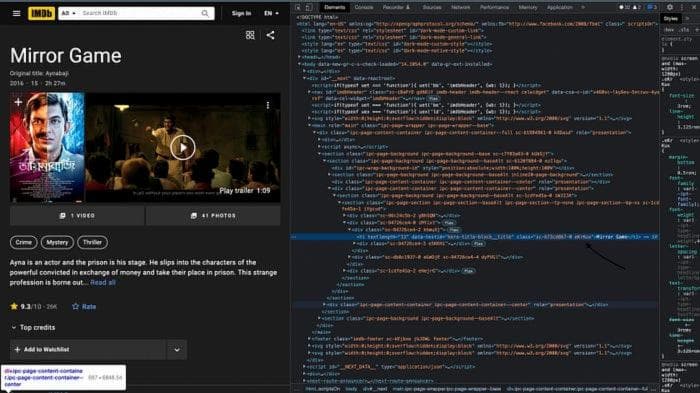Screen dimensions: 700x393
Task: Click the share icon
Action: click(271, 35)
